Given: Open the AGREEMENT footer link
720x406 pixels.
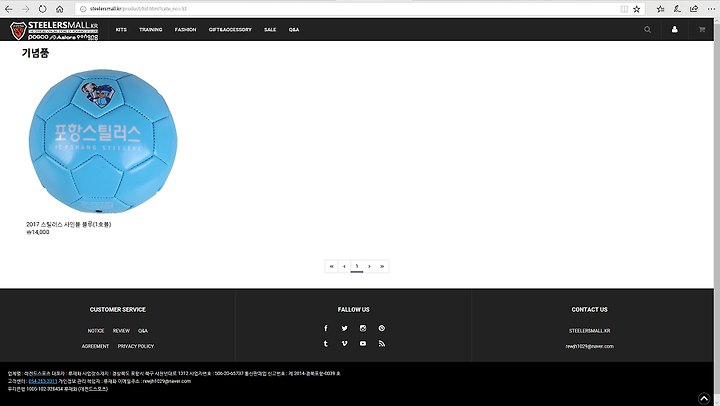Looking at the screenshot, I should [95, 346].
